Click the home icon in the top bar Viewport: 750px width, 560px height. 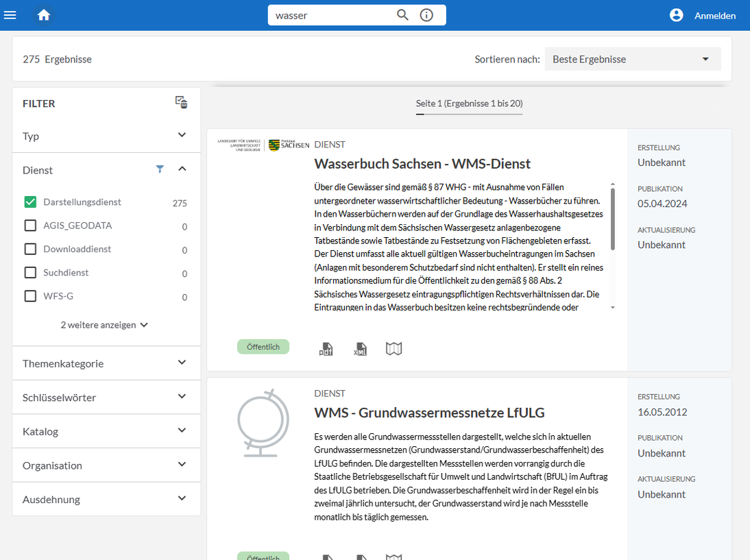point(44,14)
